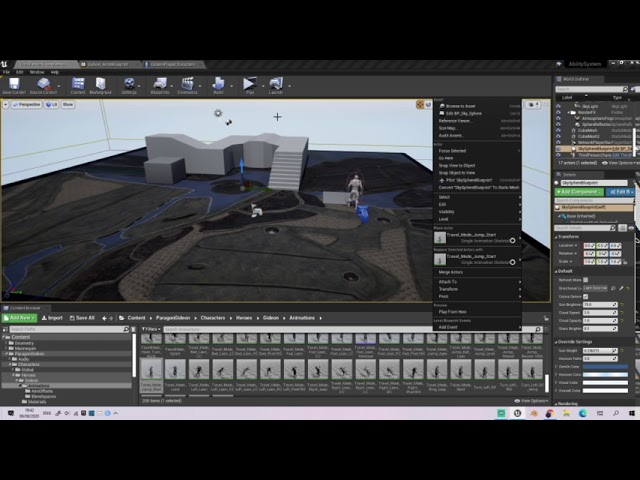640x480 pixels.
Task: Click the Content Browser forward arrow
Action: (x=111, y=318)
